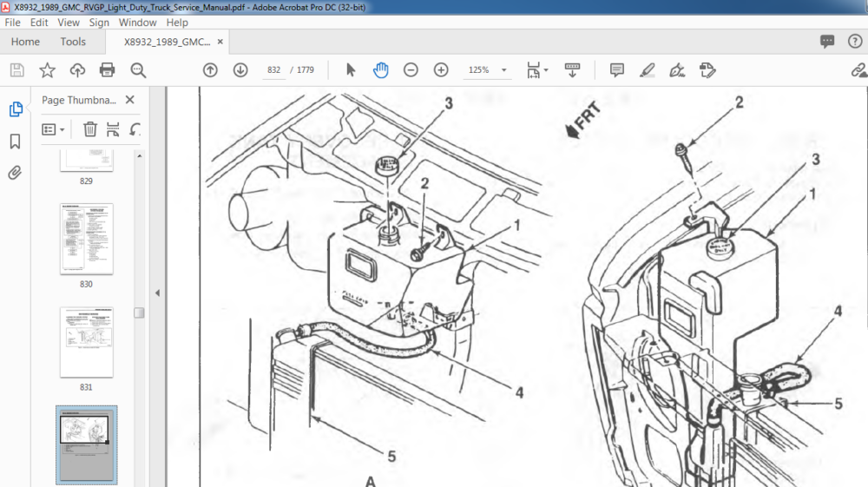Go to previous page arrow
The image size is (868, 487).
[x=210, y=70]
